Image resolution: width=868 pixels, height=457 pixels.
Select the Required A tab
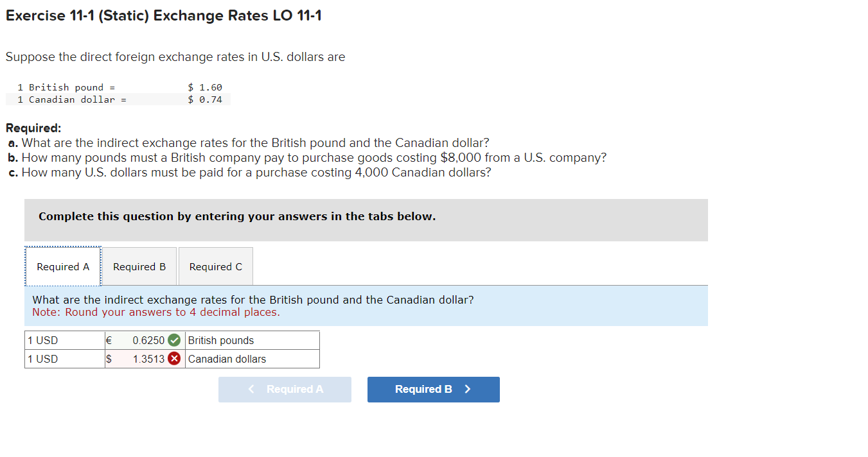pos(62,266)
